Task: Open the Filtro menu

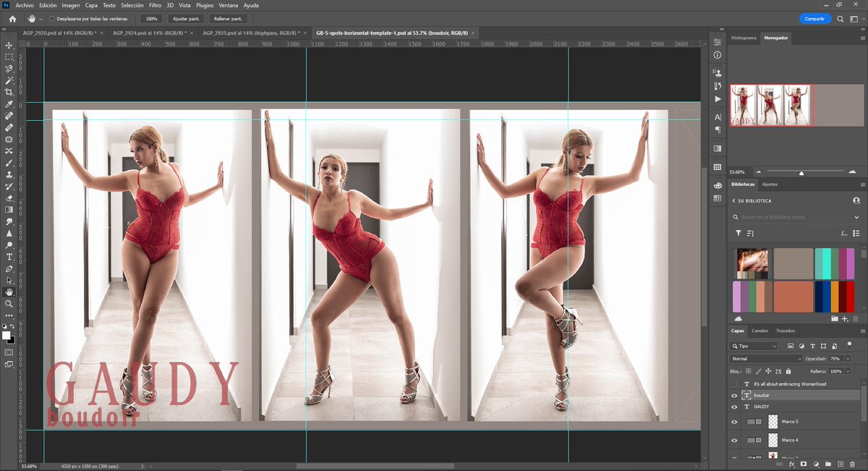Action: [155, 5]
